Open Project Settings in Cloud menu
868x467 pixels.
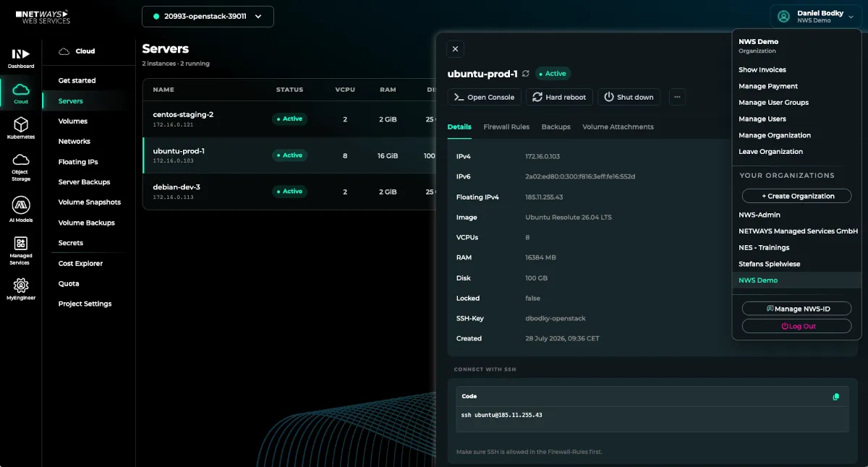point(85,304)
